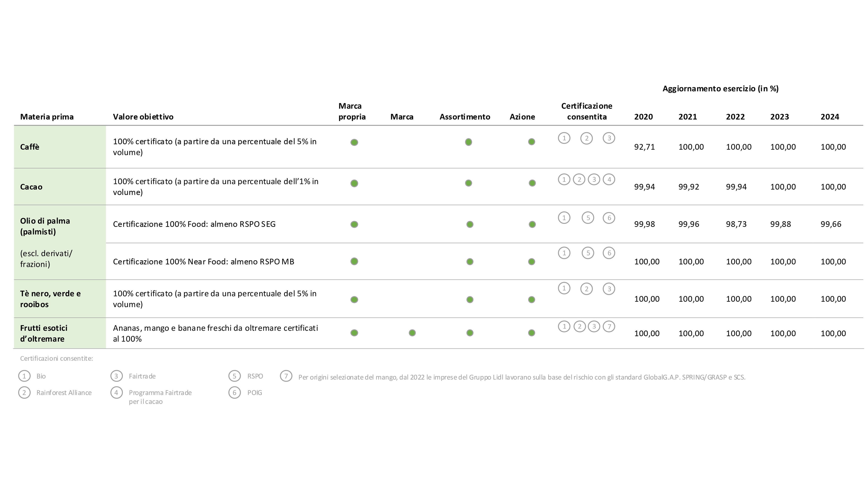The image size is (868, 488).
Task: Click the POIG legend icon numbered 6
Action: (x=235, y=393)
